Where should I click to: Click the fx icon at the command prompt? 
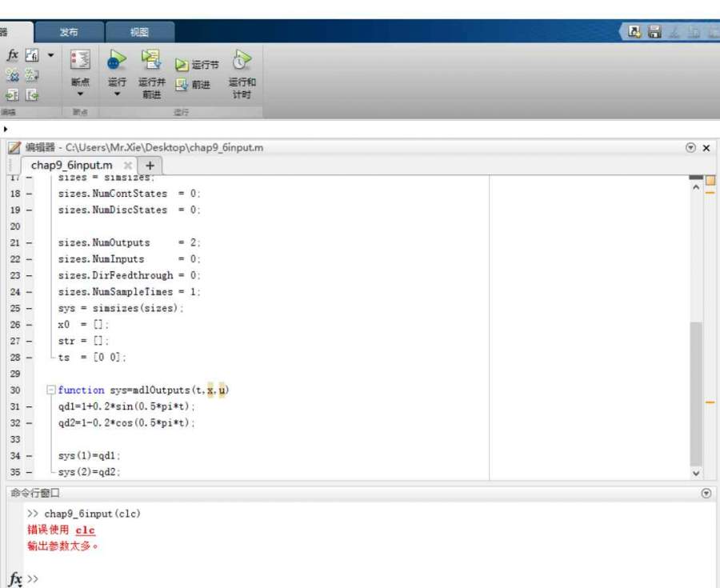coord(15,579)
